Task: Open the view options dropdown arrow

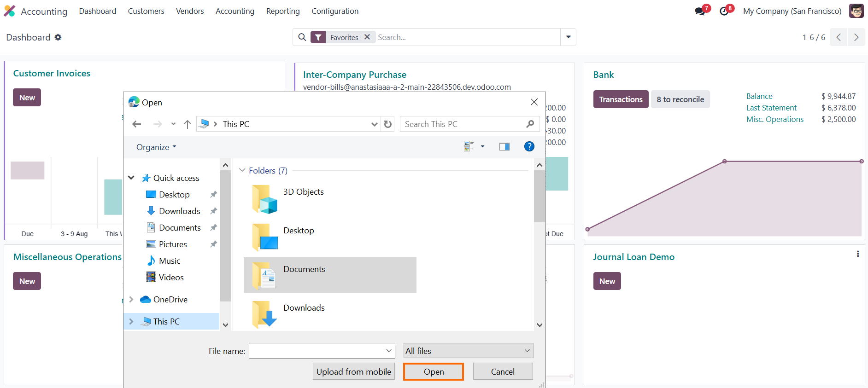Action: click(x=482, y=146)
